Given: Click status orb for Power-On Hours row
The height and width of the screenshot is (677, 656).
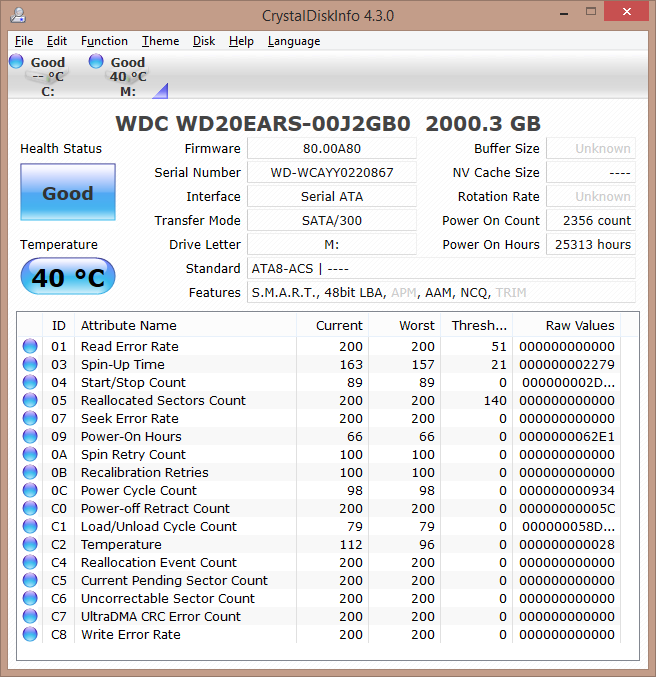Looking at the screenshot, I should pos(30,437).
